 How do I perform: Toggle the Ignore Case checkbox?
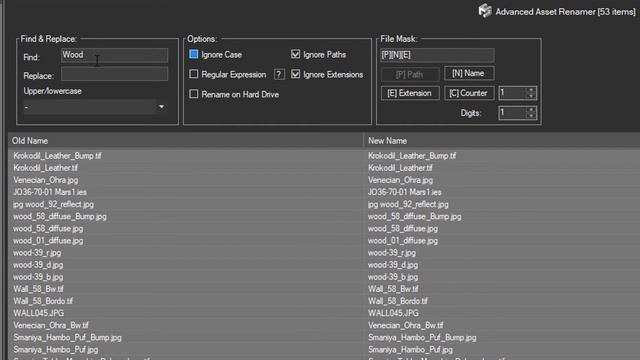click(x=194, y=54)
